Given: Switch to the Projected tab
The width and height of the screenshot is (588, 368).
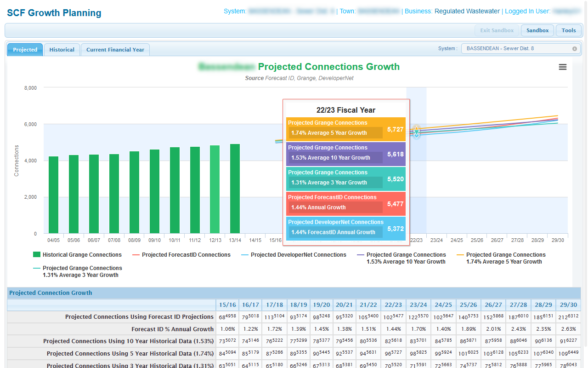Looking at the screenshot, I should click(25, 50).
